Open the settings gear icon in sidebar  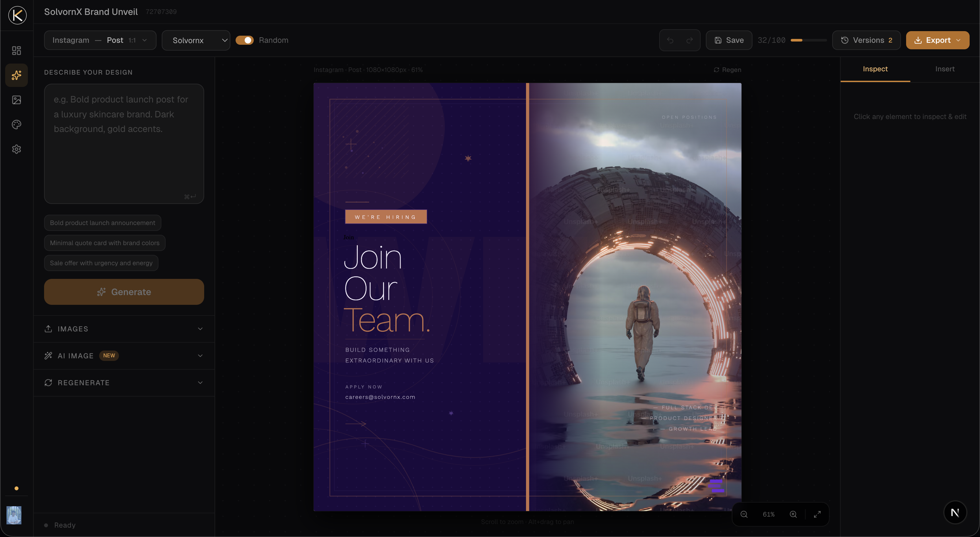pos(16,149)
